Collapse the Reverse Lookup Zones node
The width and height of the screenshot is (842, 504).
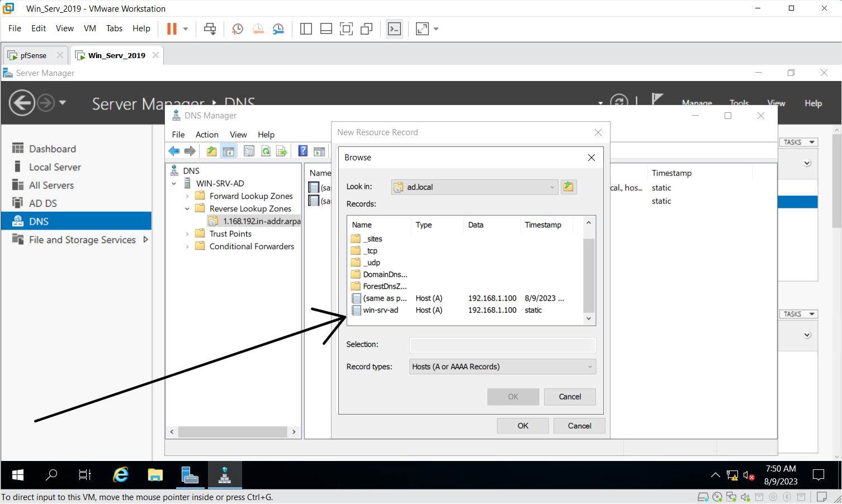[x=187, y=209]
